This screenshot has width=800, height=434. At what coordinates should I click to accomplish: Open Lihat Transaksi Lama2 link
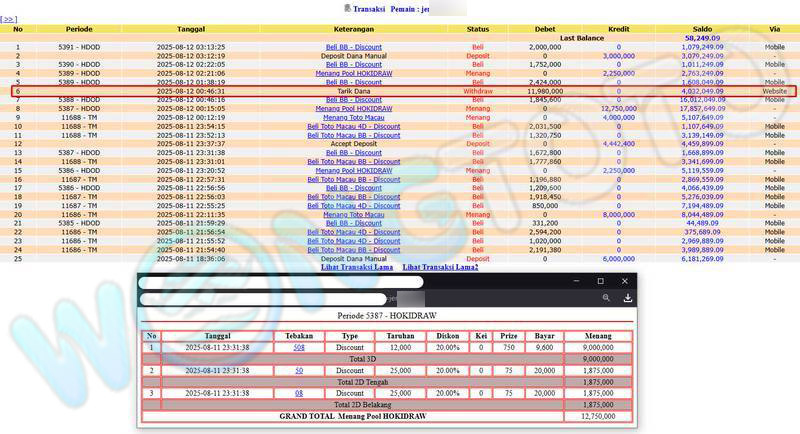pos(440,267)
